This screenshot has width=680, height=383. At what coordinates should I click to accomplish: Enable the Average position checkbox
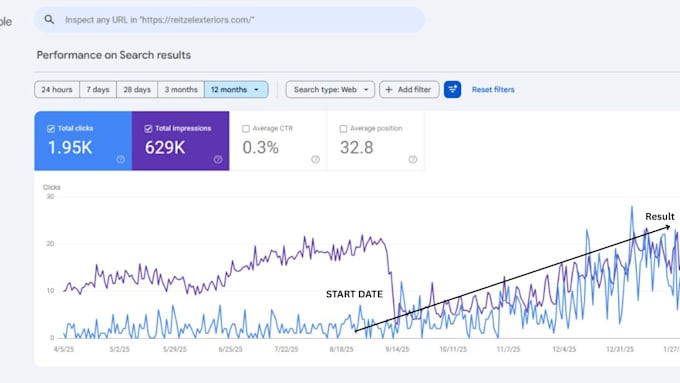[x=343, y=128]
